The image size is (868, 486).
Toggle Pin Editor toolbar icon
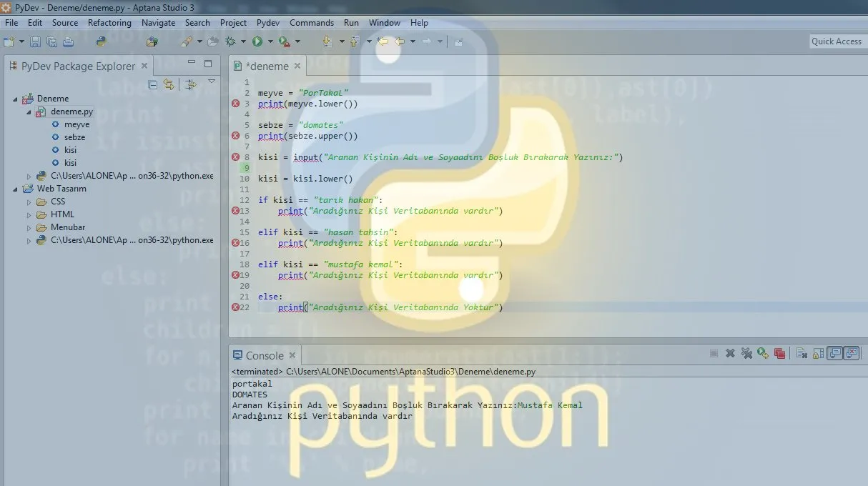click(x=458, y=41)
